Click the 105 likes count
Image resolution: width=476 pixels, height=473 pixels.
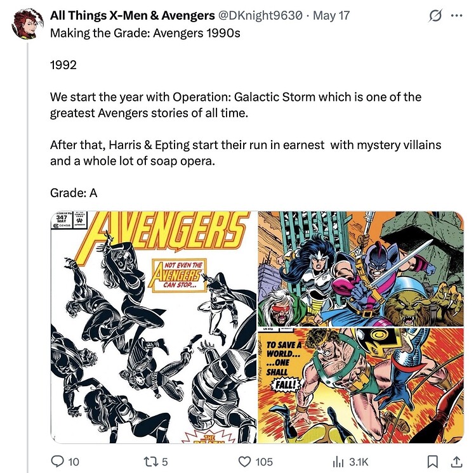tap(264, 462)
